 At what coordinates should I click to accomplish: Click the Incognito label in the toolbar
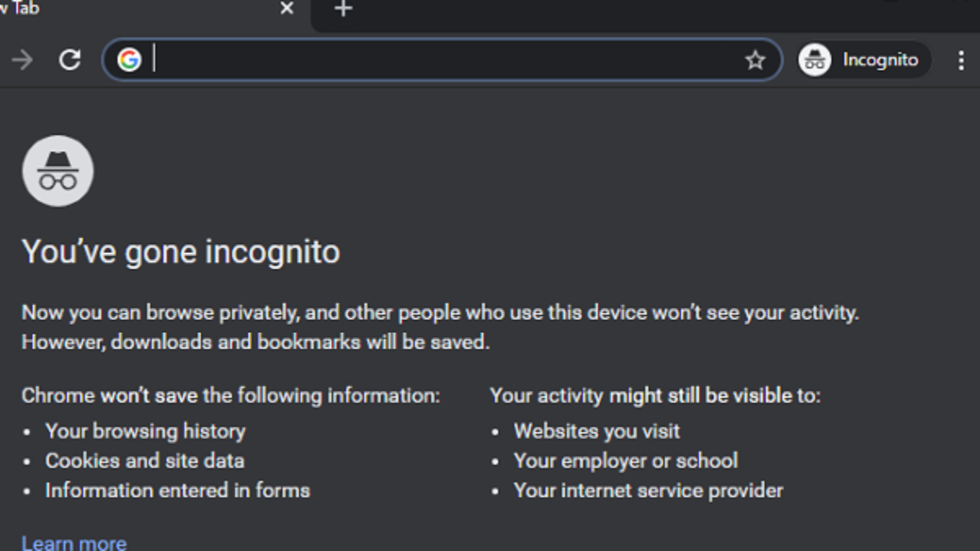click(x=880, y=60)
